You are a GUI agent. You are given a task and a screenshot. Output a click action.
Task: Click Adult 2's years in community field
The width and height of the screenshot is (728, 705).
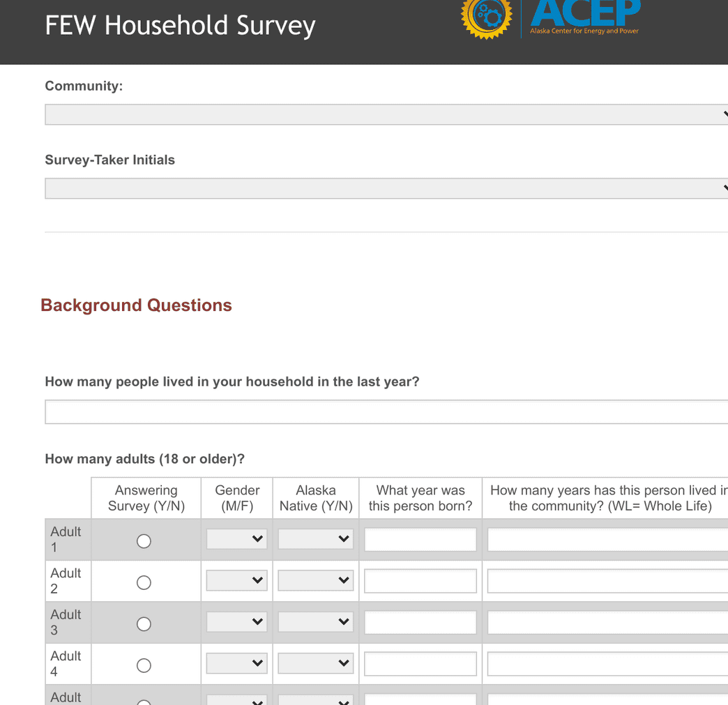click(605, 580)
